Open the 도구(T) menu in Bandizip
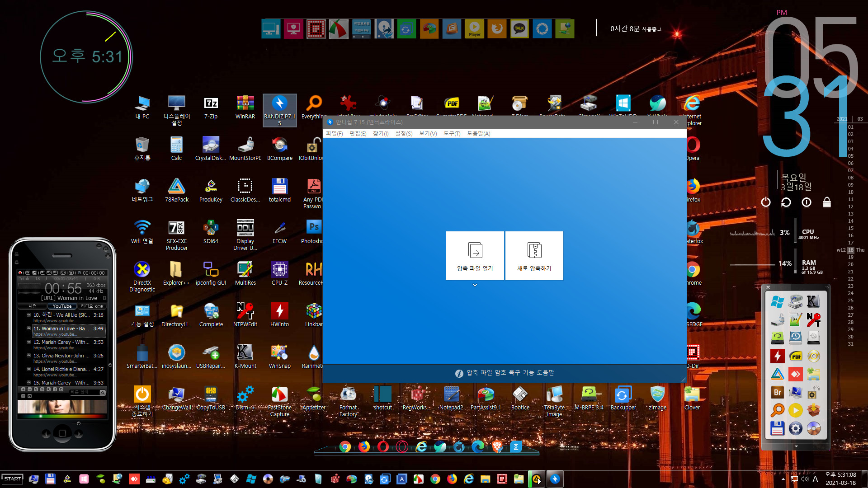Screen dimensions: 868x488 coord(452,134)
